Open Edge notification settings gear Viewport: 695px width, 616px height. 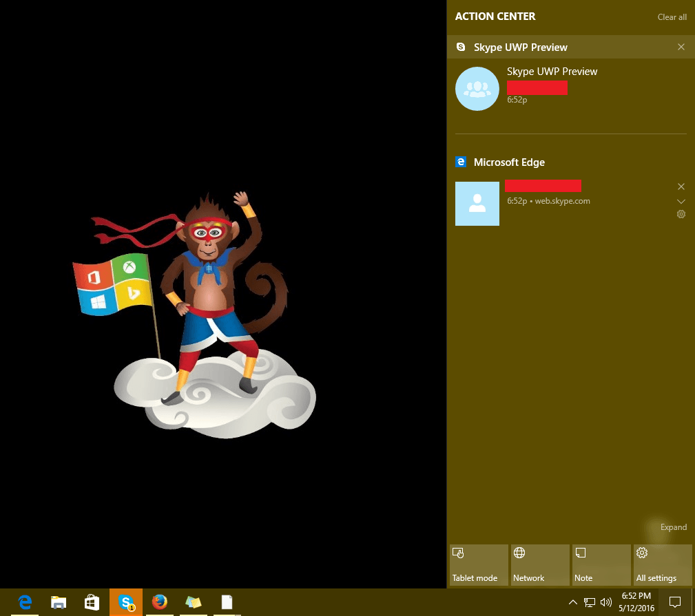pos(681,214)
